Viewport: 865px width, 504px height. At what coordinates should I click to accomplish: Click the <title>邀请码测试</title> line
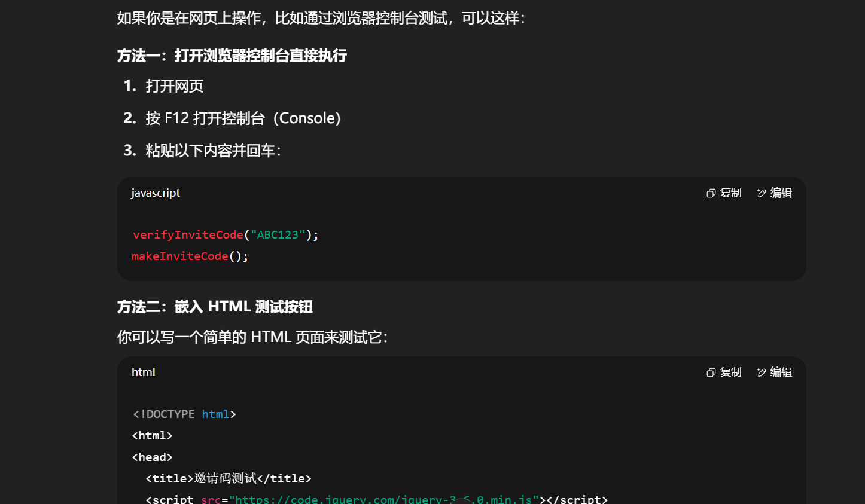pyautogui.click(x=229, y=478)
